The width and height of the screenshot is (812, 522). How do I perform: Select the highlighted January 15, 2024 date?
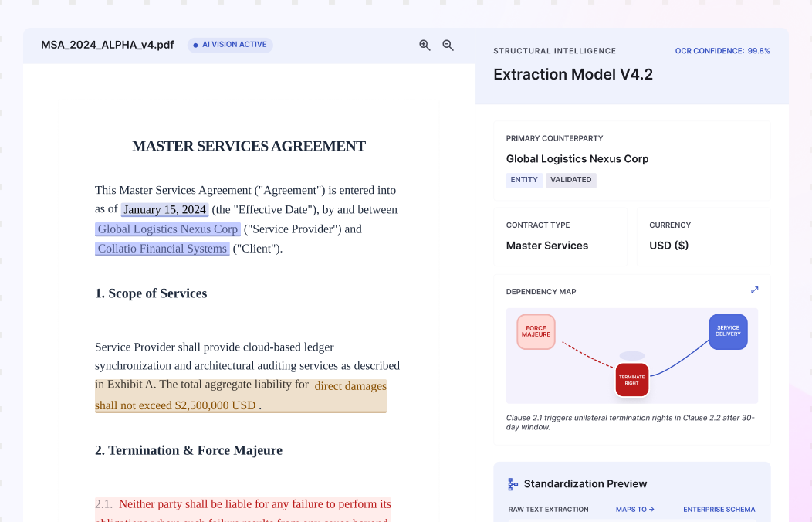click(164, 210)
